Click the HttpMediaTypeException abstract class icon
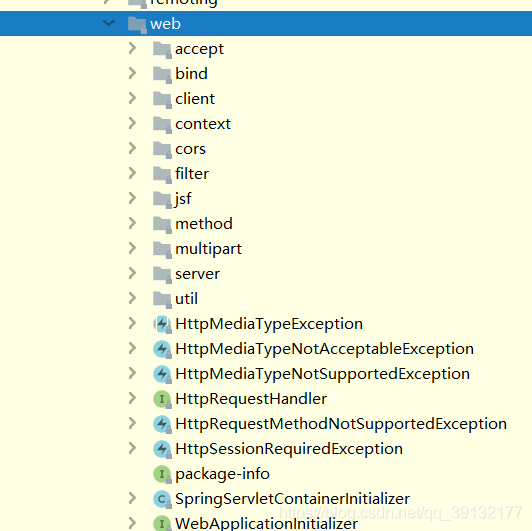Viewport: 532px width, 531px height. tap(162, 324)
